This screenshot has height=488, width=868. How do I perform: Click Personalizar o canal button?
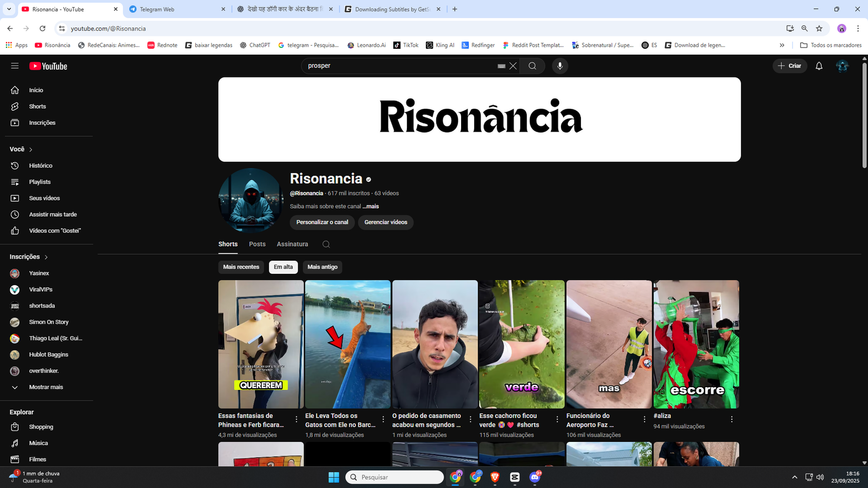click(x=322, y=222)
